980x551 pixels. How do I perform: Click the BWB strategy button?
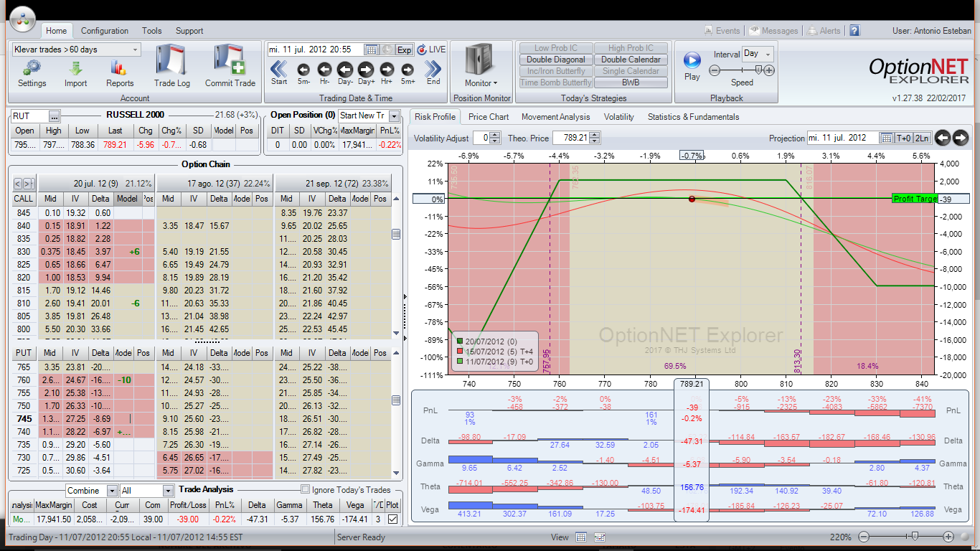(x=631, y=83)
